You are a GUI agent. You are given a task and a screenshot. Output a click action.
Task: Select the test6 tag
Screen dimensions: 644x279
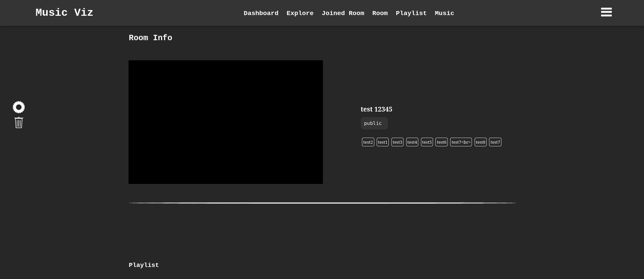coord(441,142)
